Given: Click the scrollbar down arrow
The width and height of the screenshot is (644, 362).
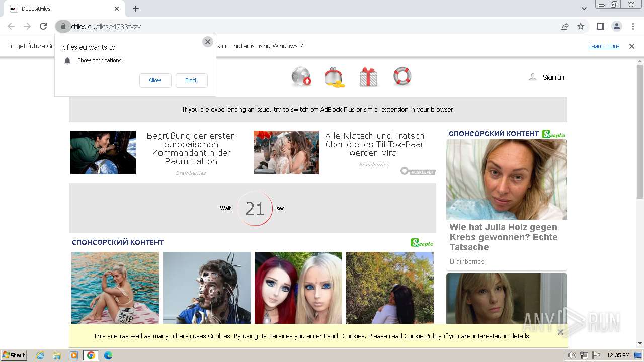Looking at the screenshot, I should pyautogui.click(x=640, y=343).
